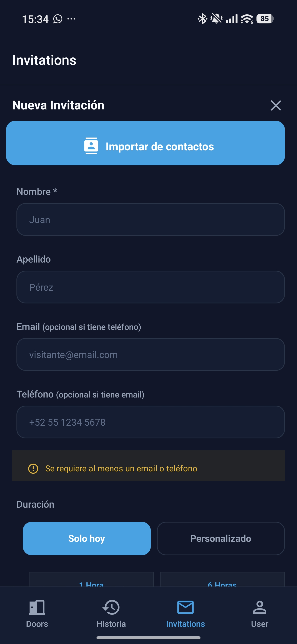Open the Historia clock icon
The width and height of the screenshot is (297, 644).
(x=111, y=608)
